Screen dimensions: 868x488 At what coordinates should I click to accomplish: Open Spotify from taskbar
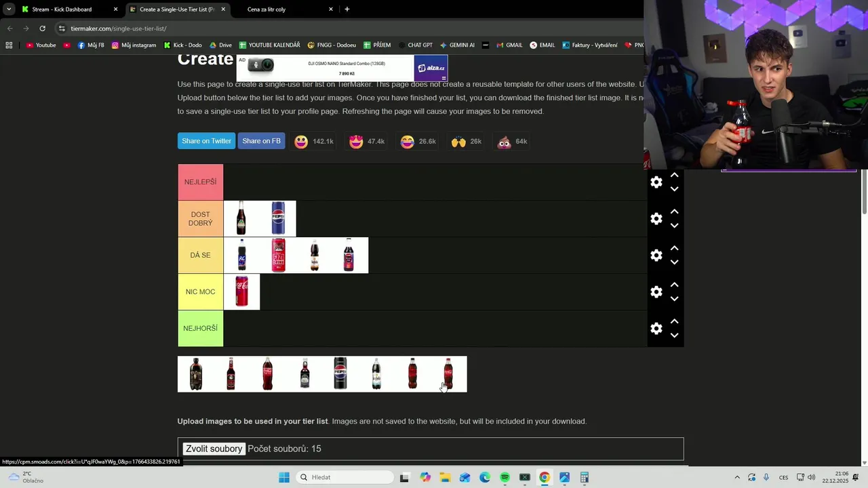[505, 477]
